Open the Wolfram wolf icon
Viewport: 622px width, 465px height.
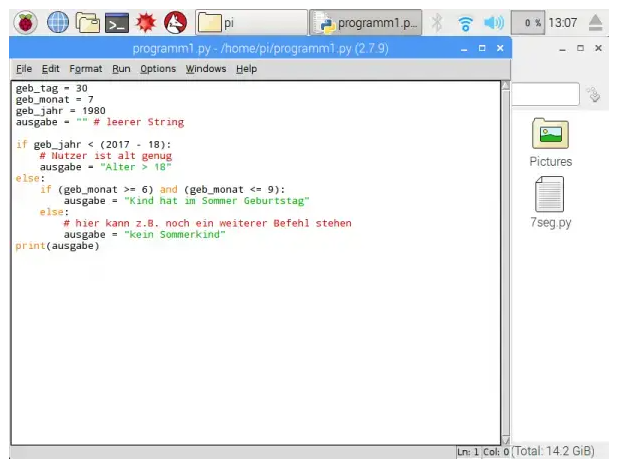(x=175, y=23)
